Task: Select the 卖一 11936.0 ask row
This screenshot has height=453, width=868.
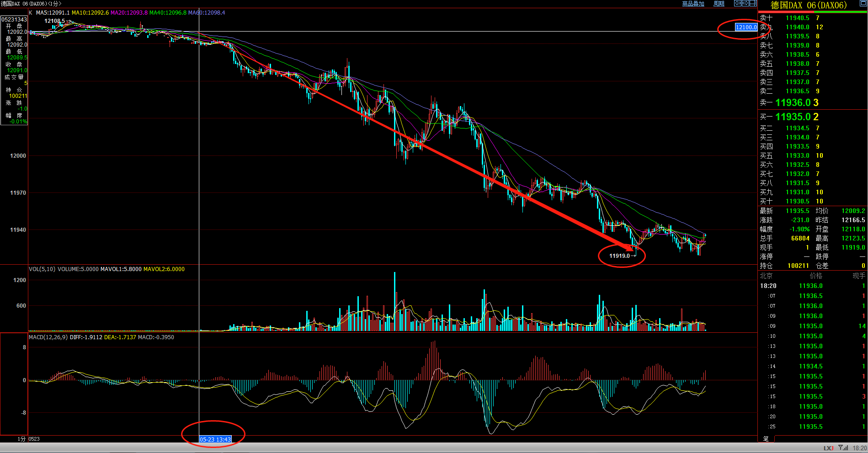Action: click(x=812, y=102)
